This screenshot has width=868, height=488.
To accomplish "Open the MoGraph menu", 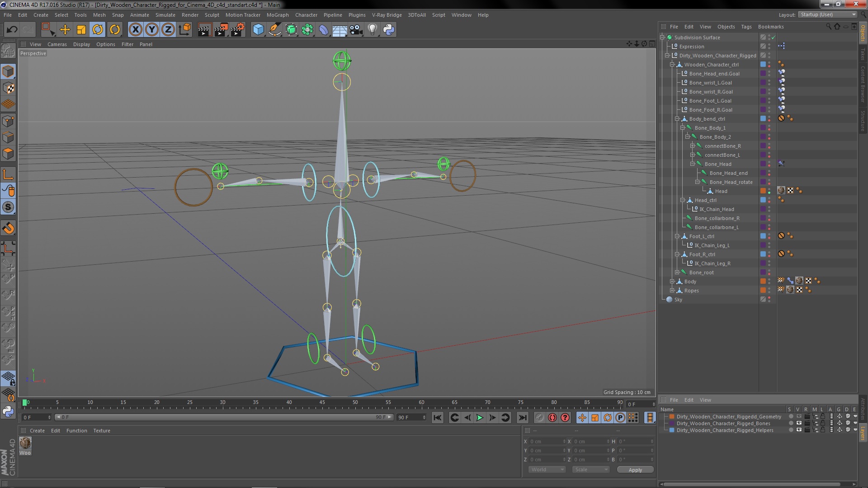I will 278,15.
